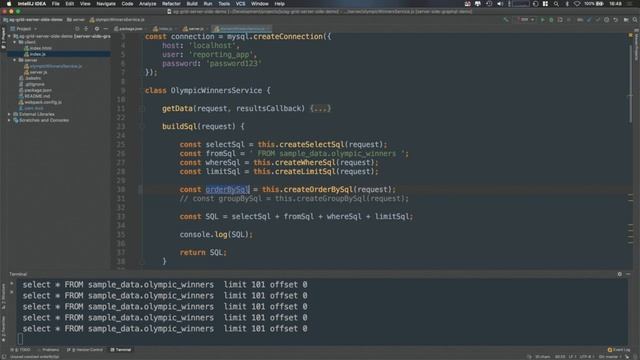Screen dimensions: 640x360
Task: Expand the folded getData method body
Action: click(320, 109)
